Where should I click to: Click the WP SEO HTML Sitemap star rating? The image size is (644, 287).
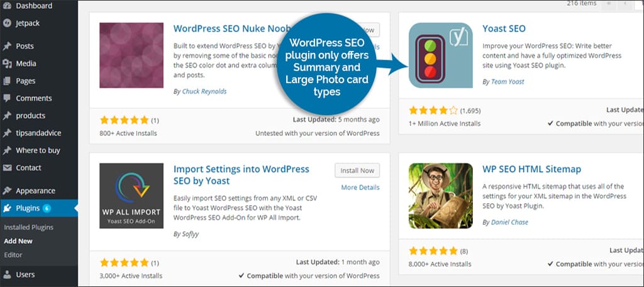coord(433,251)
